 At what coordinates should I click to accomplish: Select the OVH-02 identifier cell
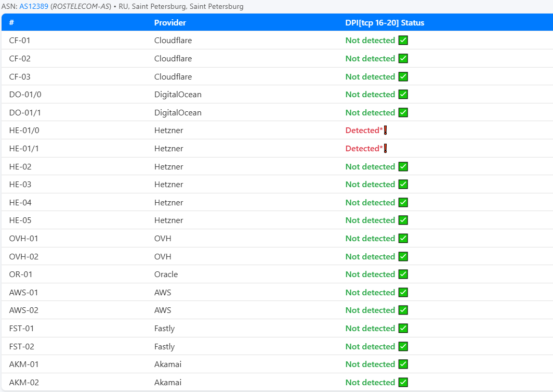[23, 256]
